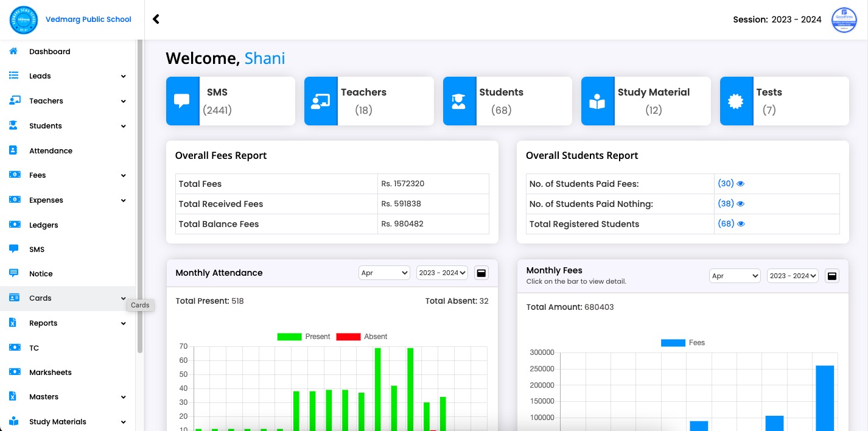Screen dimensions: 868x431
Task: Click the Teachers card icon
Action: (320, 101)
